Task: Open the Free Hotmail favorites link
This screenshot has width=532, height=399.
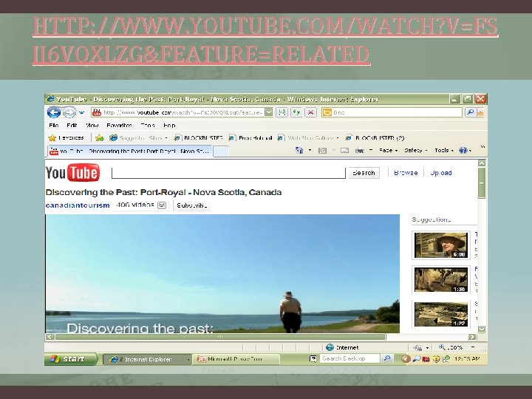Action: coord(250,137)
